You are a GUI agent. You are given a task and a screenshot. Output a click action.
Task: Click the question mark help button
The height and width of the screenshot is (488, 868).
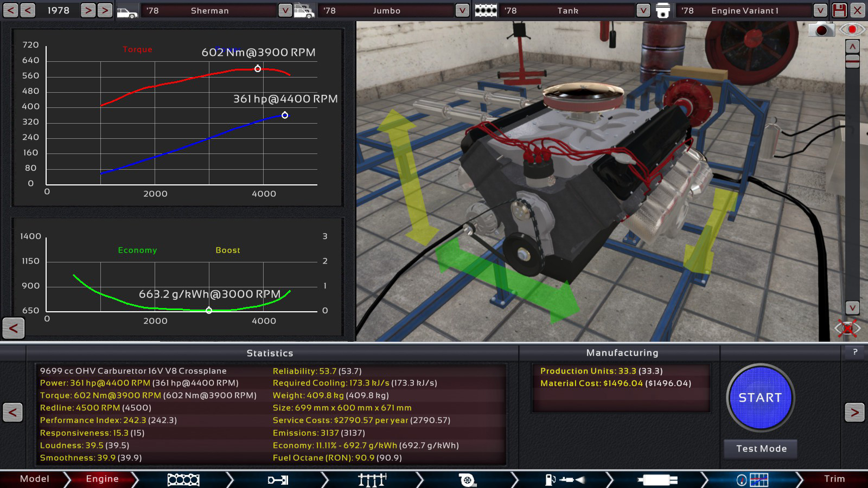(855, 352)
